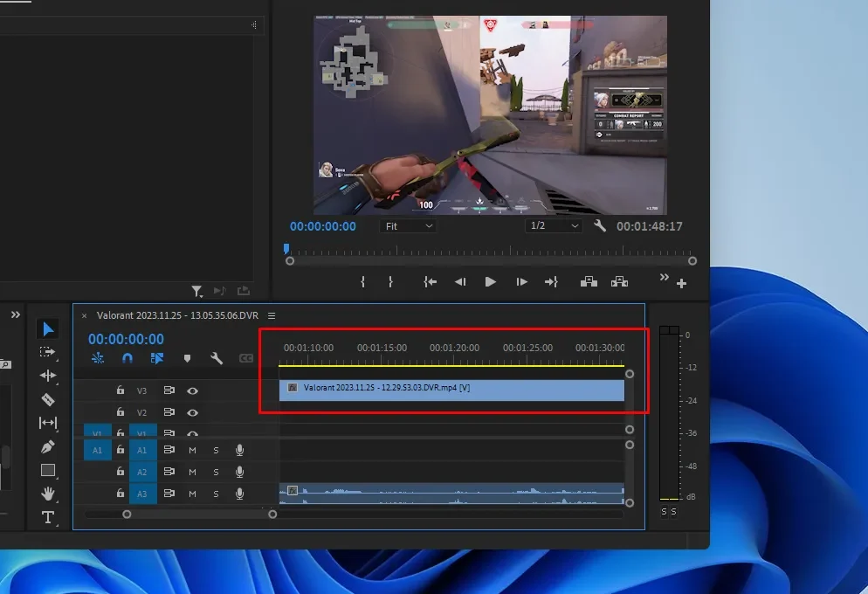This screenshot has height=594, width=868.
Task: Click the Extract button
Action: 619,282
